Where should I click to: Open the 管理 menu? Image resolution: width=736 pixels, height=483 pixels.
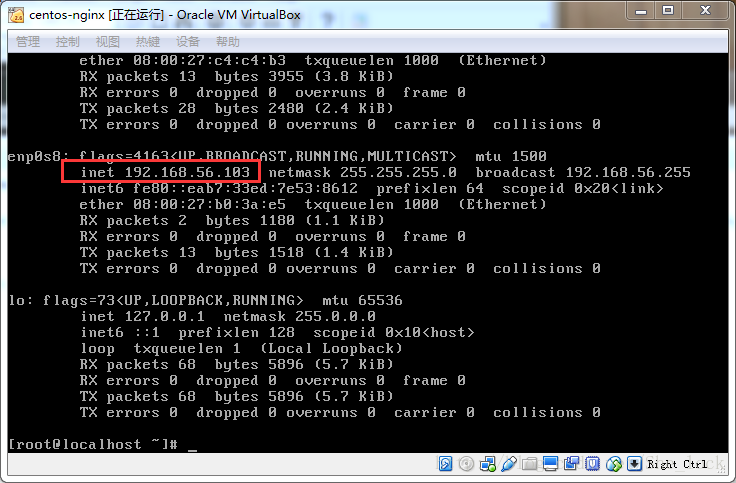[28, 42]
